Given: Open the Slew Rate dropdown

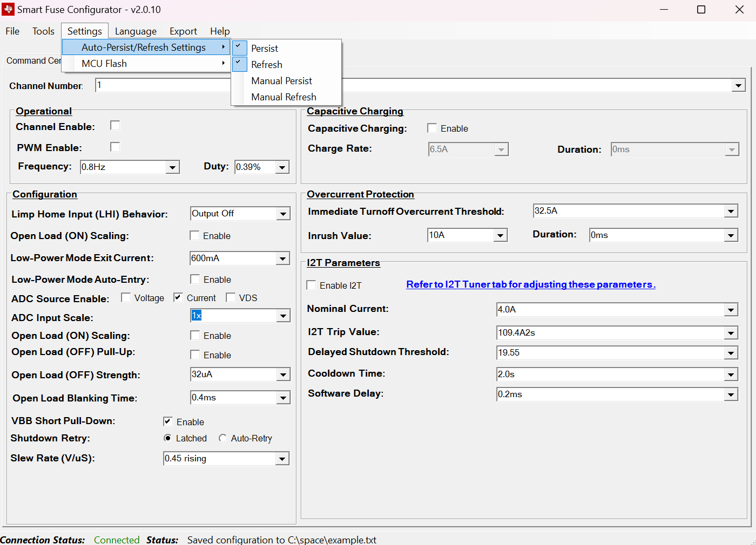Looking at the screenshot, I should pyautogui.click(x=282, y=459).
